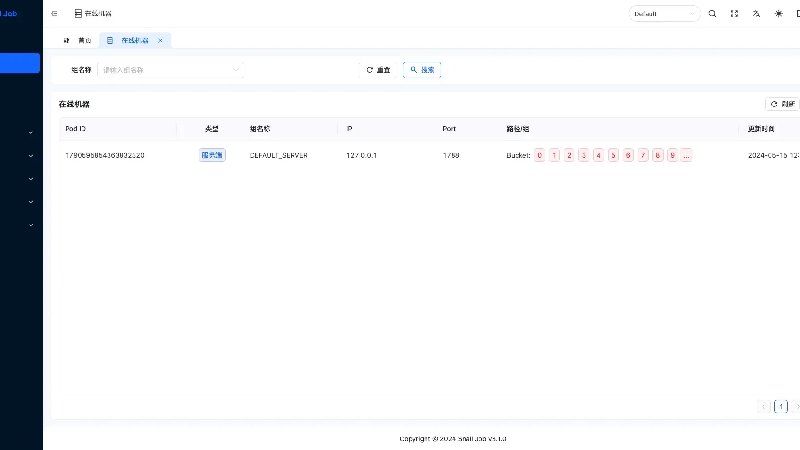Open the group name select dropdown
Image resolution: width=800 pixels, height=450 pixels.
pyautogui.click(x=170, y=70)
